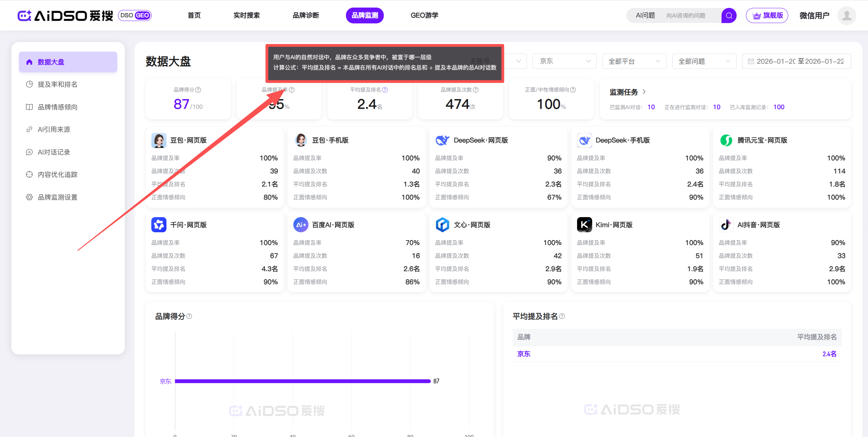Click the help icon beside 品牌提及次数
This screenshot has width=868, height=437.
click(476, 90)
